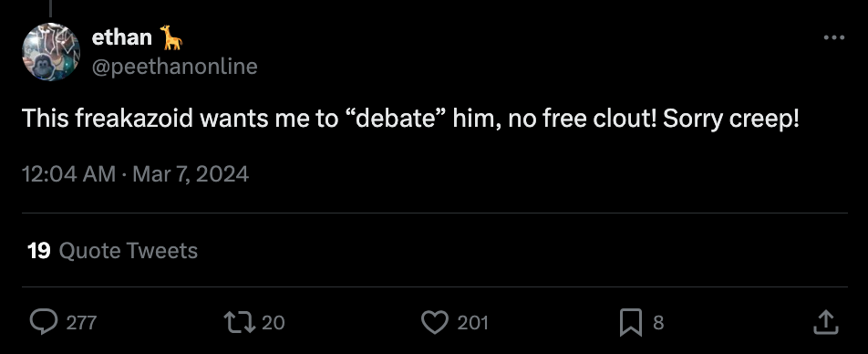Click the phrase "Sorry creep!" in the tweet
868x354 pixels.
pos(730,120)
